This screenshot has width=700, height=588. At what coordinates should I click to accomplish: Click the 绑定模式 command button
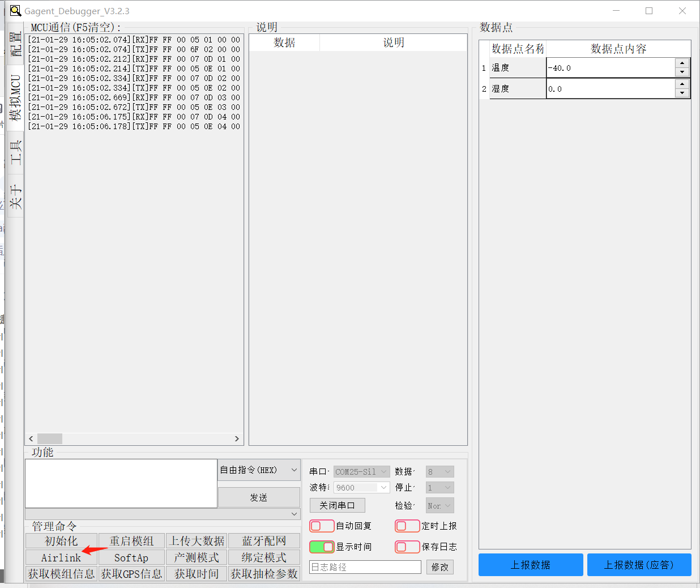tap(264, 557)
